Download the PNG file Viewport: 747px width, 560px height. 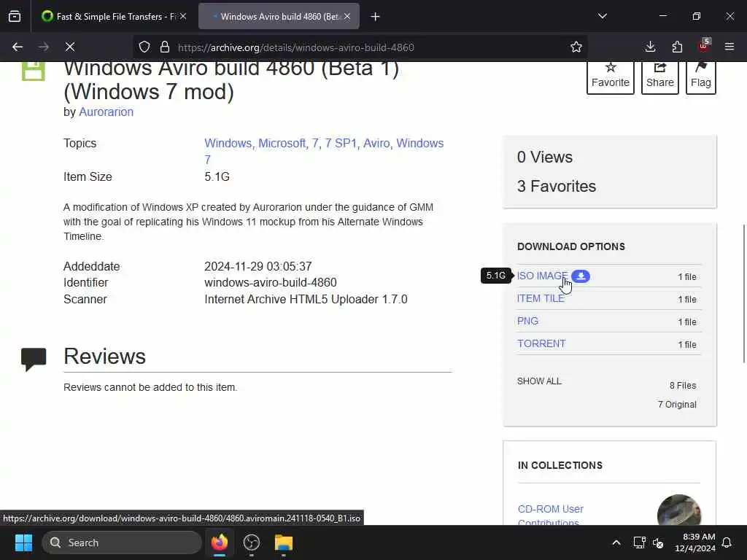click(x=528, y=321)
